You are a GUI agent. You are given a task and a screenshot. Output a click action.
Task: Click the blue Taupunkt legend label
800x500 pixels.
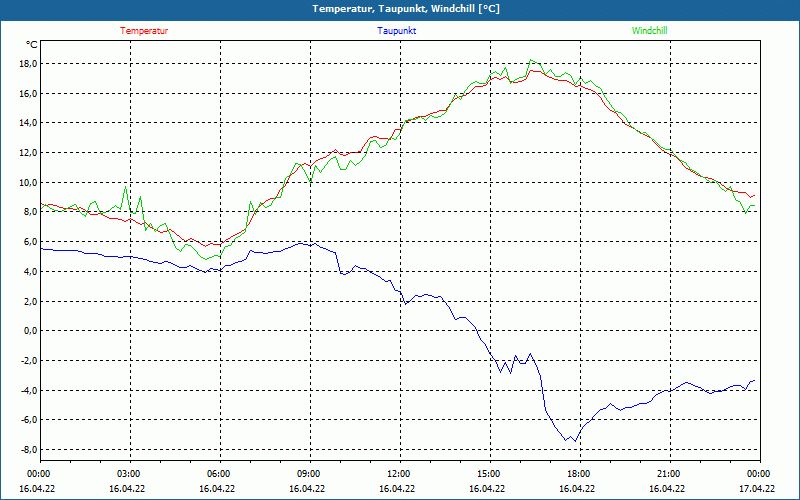pyautogui.click(x=396, y=31)
